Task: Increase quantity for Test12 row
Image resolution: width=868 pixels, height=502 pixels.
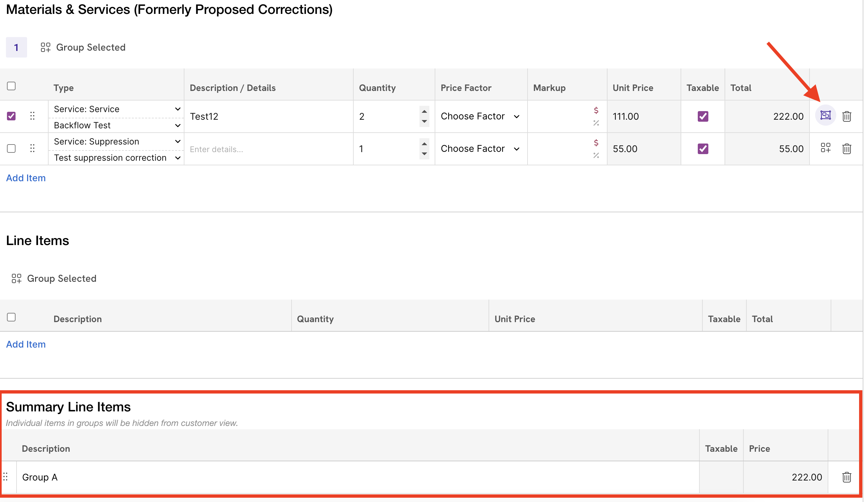Action: coord(424,111)
